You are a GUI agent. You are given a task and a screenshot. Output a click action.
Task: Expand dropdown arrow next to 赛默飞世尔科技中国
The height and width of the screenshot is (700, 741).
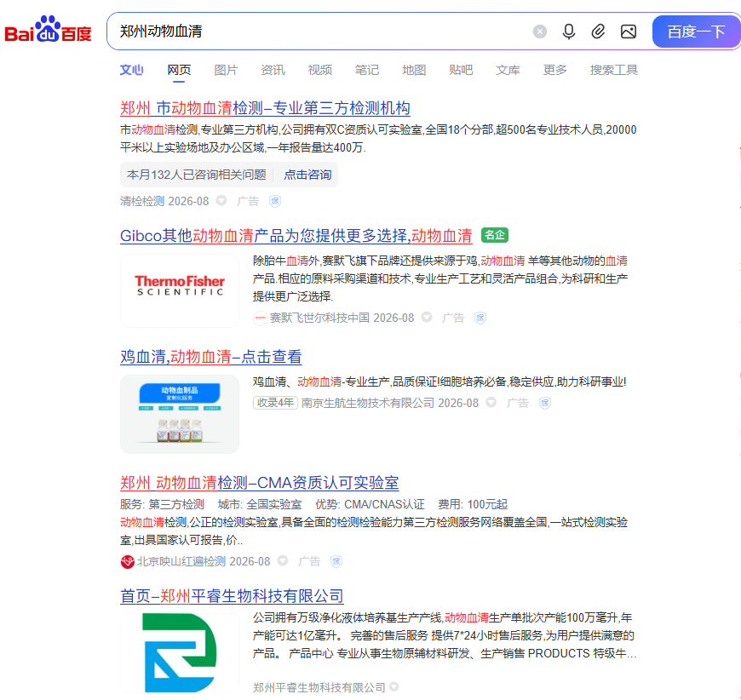pos(427,317)
